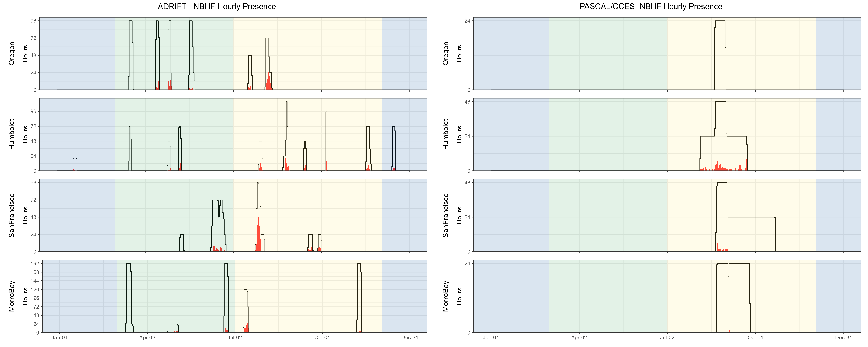Click the 48 tick on PASCAL/CCES Humboldt axis

click(x=467, y=102)
